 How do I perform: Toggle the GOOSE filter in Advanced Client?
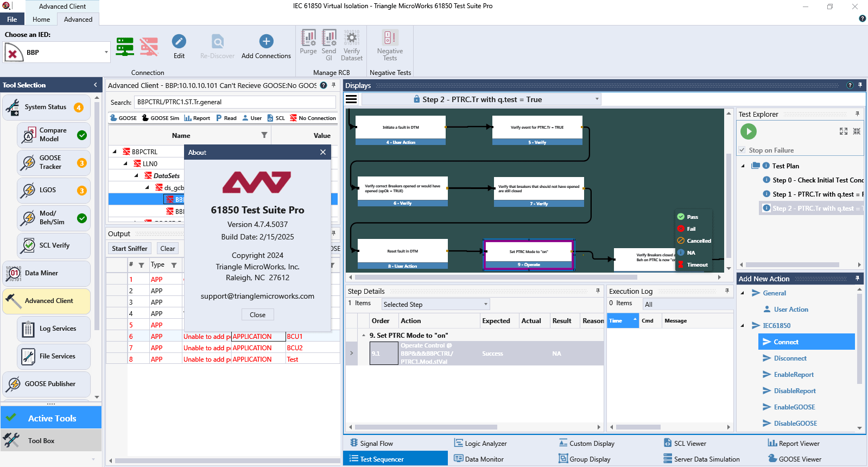point(123,118)
